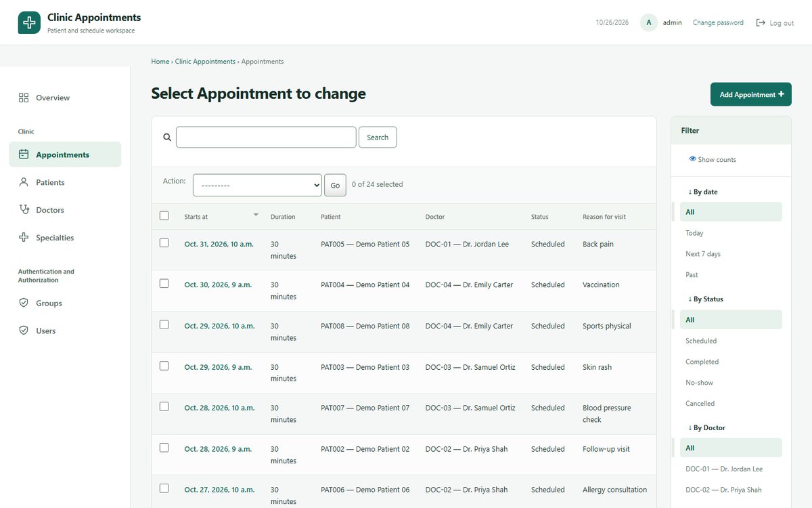812x508 pixels.
Task: Click the Groups shield icon
Action: click(24, 303)
